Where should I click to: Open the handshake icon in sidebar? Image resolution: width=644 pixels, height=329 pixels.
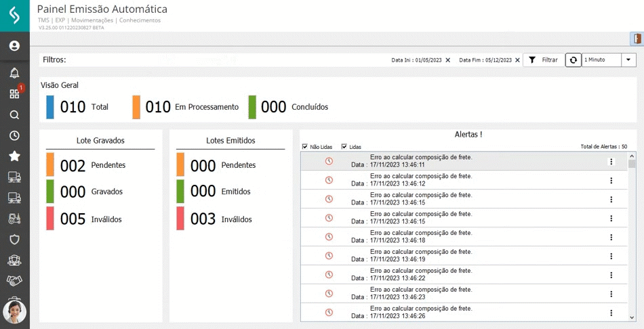point(14,280)
